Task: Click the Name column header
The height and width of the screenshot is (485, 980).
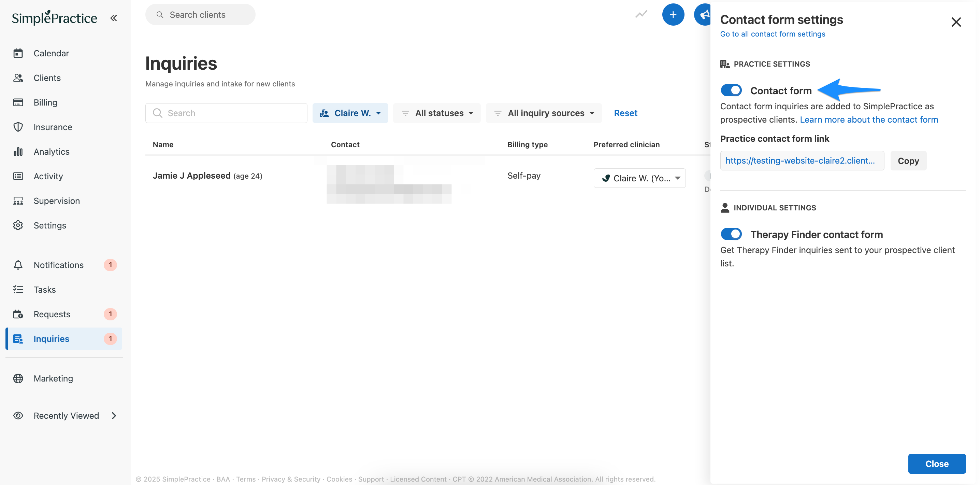Action: (x=163, y=144)
